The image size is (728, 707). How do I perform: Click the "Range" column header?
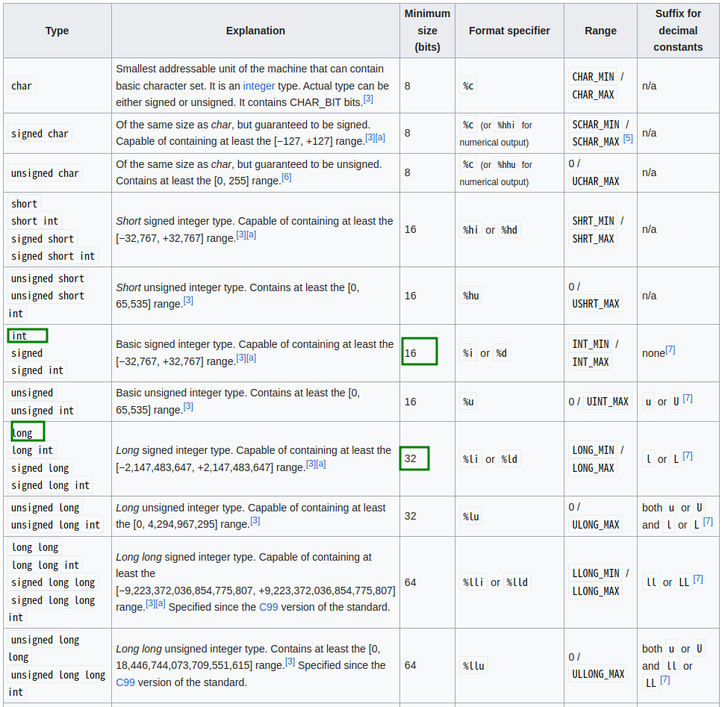point(600,31)
